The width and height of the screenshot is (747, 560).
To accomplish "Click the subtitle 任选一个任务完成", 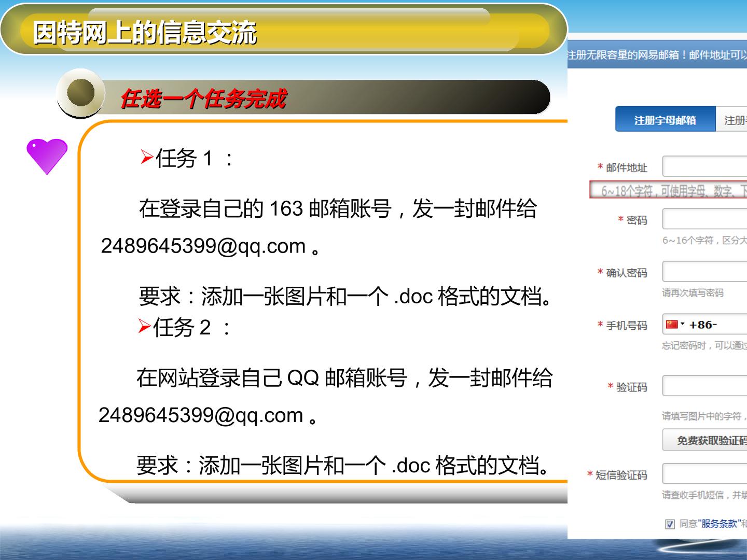I will [x=203, y=99].
